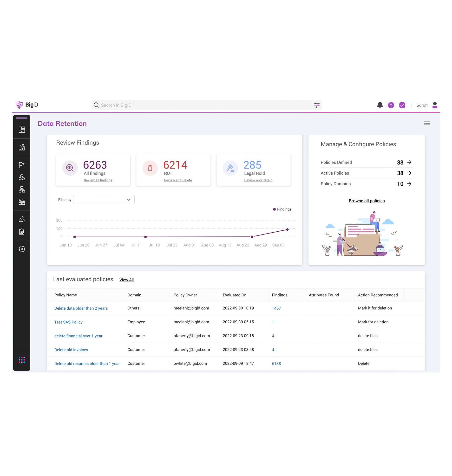Click Browse all policies link
Screen dimensions: 452x476
(x=367, y=201)
